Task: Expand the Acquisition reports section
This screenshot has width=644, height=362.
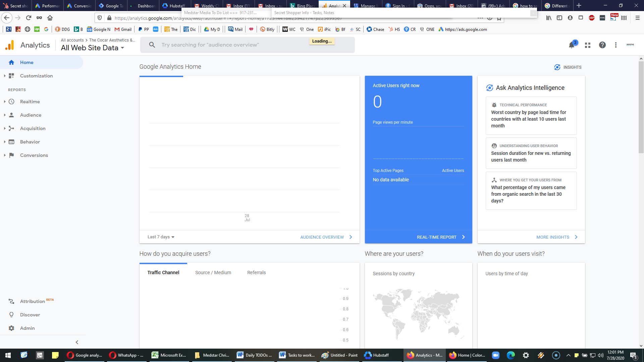Action: click(33, 128)
